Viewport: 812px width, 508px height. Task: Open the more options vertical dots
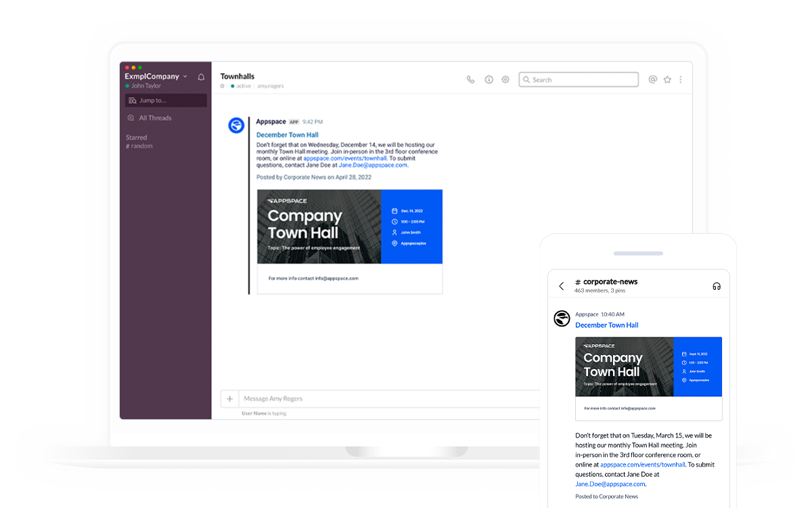pos(681,79)
